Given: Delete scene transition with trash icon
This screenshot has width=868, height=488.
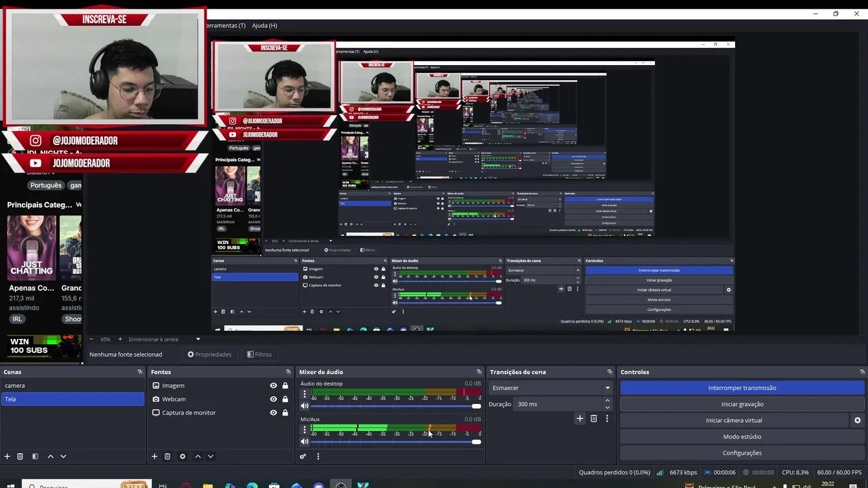Looking at the screenshot, I should 593,419.
